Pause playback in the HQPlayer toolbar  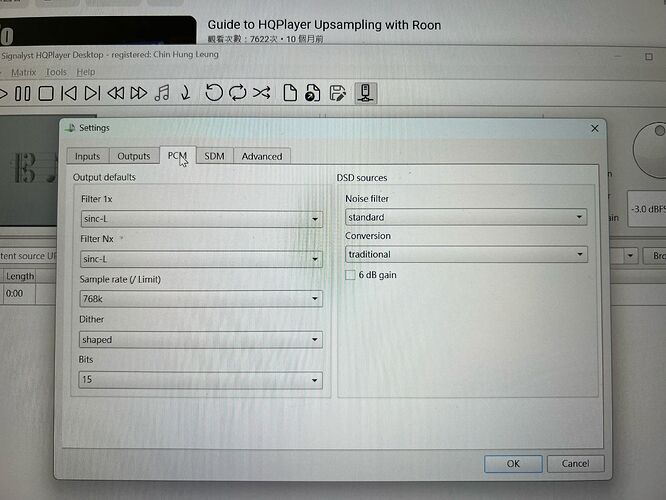click(x=23, y=93)
